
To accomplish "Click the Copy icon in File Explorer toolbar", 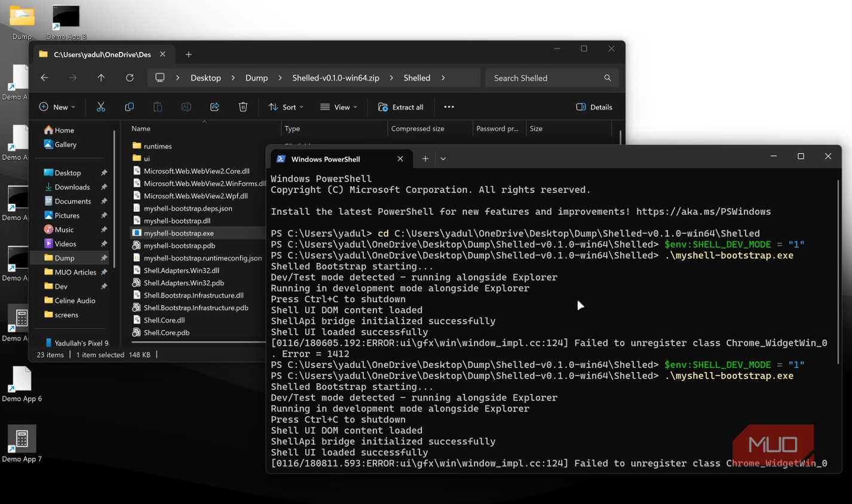I will point(129,107).
